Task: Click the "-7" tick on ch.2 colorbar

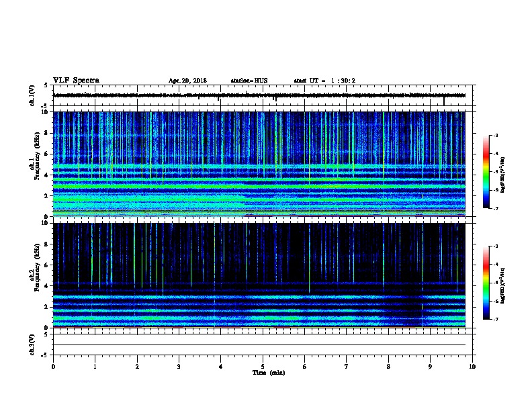Action: pos(495,319)
